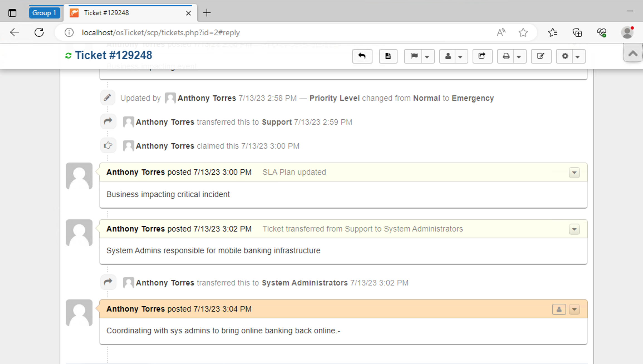Click inside the browser address bar

pyautogui.click(x=251, y=32)
